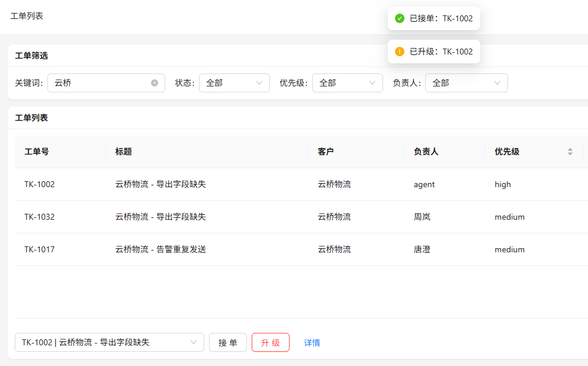Click orange warning icon in 已升级 notification

point(400,52)
